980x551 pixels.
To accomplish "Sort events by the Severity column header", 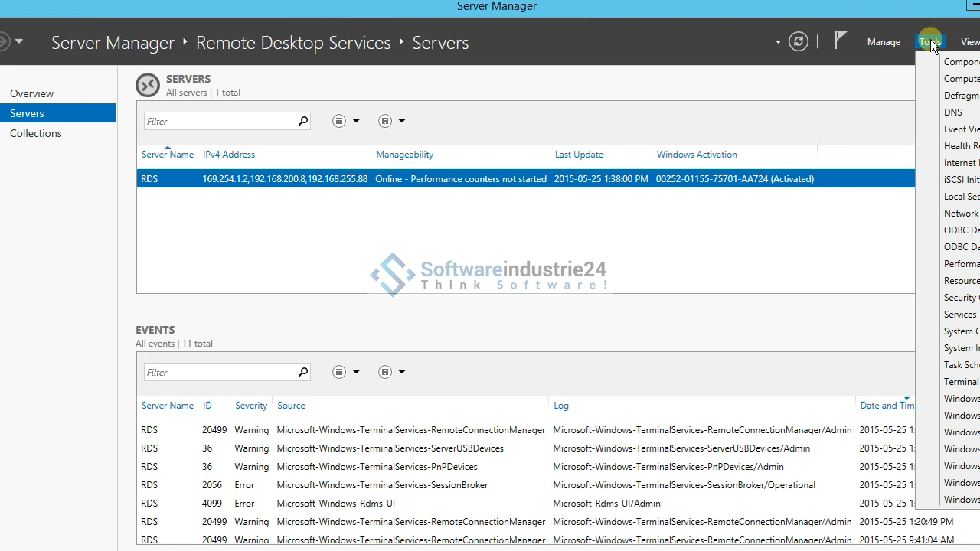I will [x=250, y=406].
